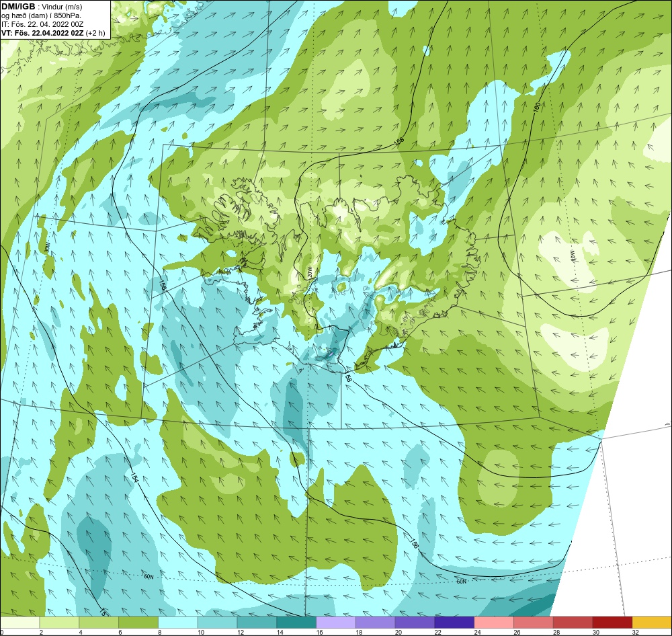672x636 pixels.
Task: Click the legend tick label 20
Action: click(x=398, y=632)
